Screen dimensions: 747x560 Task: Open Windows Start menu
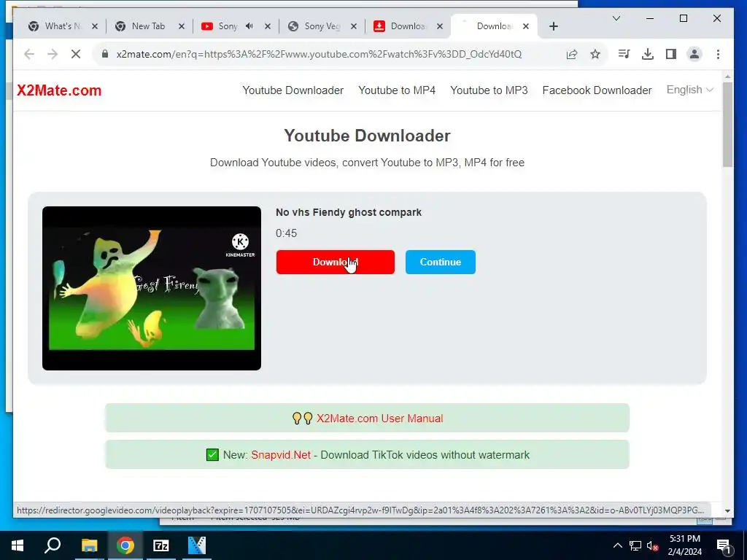pyautogui.click(x=18, y=545)
